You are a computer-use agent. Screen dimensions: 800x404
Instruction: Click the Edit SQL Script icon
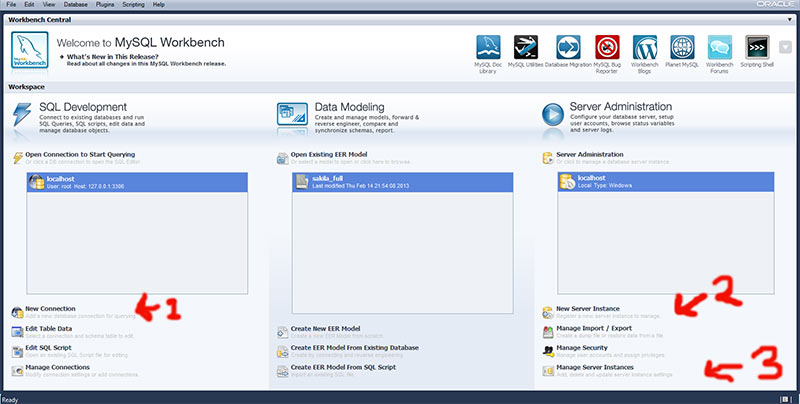tap(17, 351)
